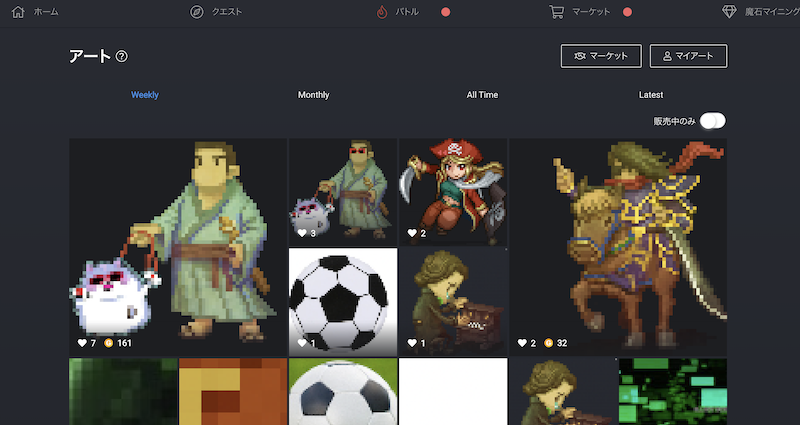
Task: Open green glitch blocks artwork thumbnail
Action: pos(673,391)
